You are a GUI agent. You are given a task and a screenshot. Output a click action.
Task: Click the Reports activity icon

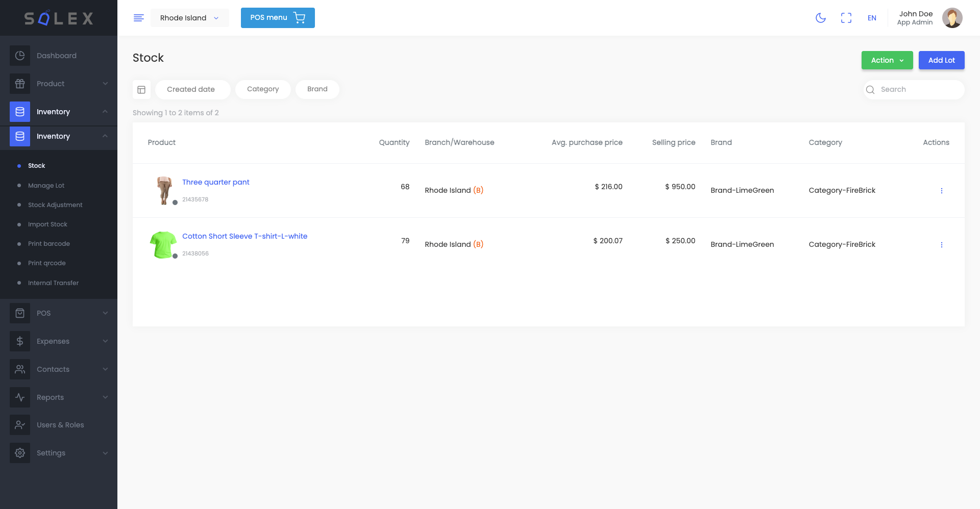(19, 397)
